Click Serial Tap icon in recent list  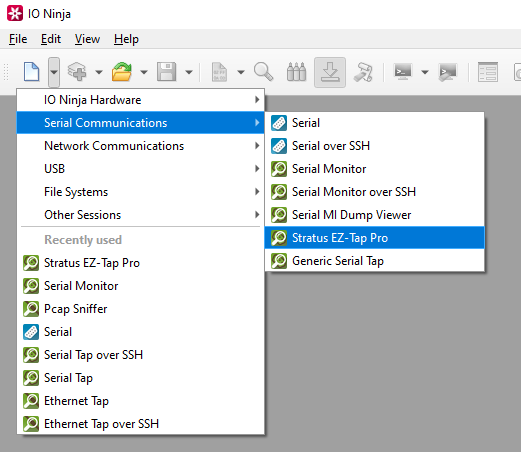[x=31, y=378]
